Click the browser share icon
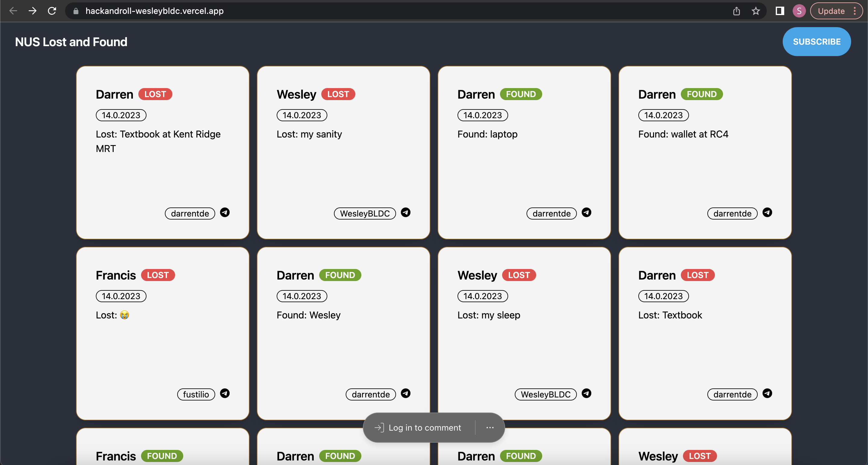This screenshot has height=465, width=868. tap(736, 11)
